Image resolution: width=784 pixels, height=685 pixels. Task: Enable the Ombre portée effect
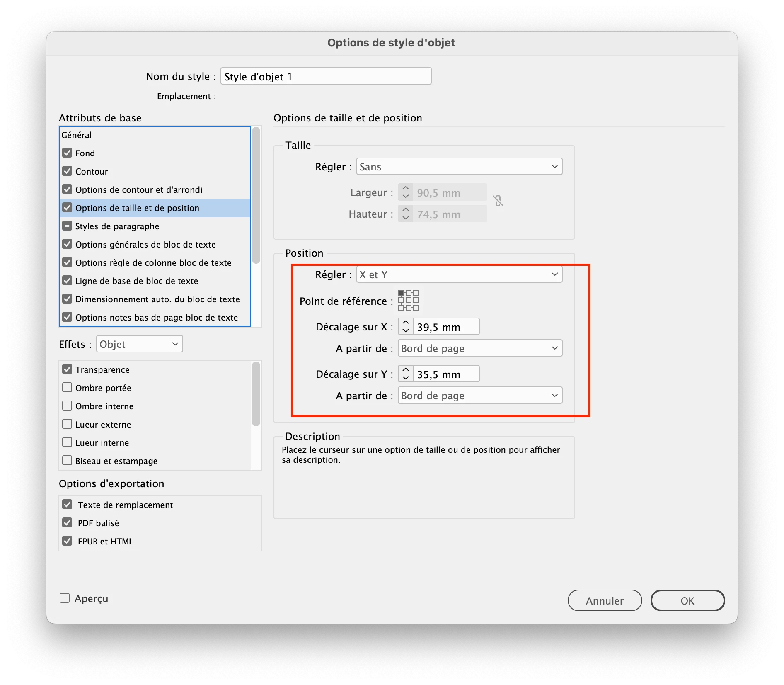click(x=67, y=388)
